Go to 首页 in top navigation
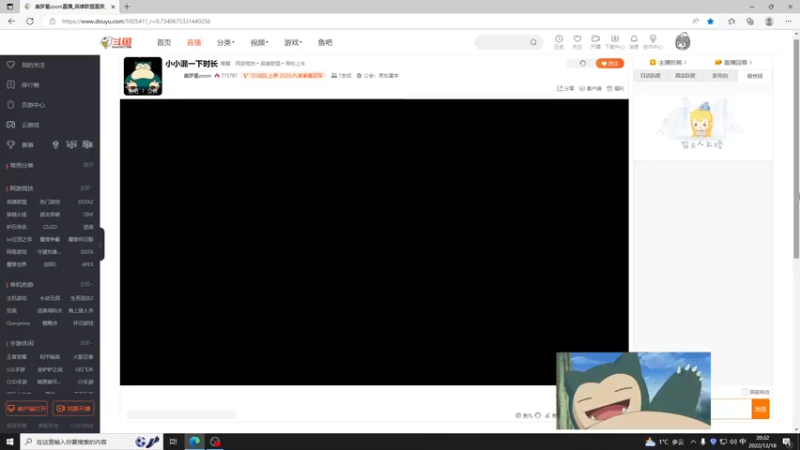Screen dimensions: 800x450 164,42
